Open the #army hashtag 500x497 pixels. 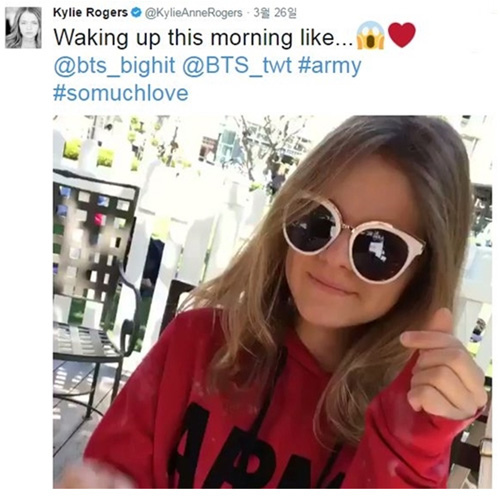pos(330,66)
